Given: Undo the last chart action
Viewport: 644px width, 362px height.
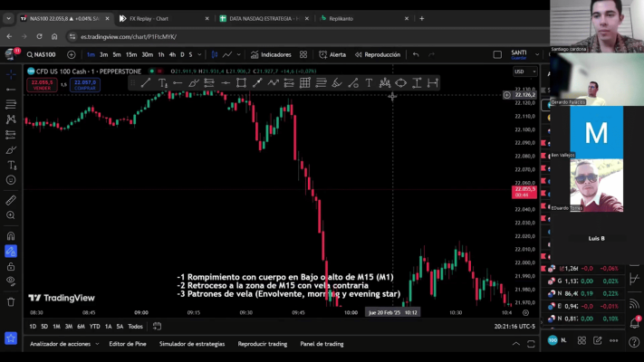Looking at the screenshot, I should [416, 54].
